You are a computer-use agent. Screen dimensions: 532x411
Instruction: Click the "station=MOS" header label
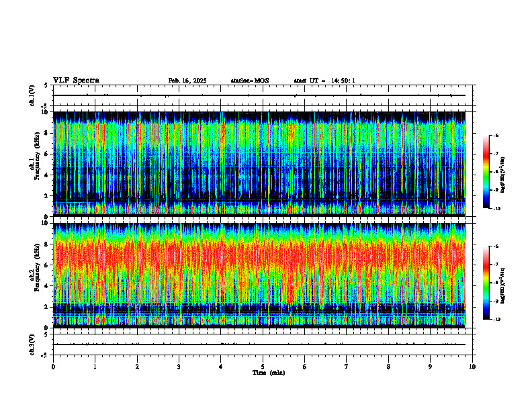coord(250,81)
